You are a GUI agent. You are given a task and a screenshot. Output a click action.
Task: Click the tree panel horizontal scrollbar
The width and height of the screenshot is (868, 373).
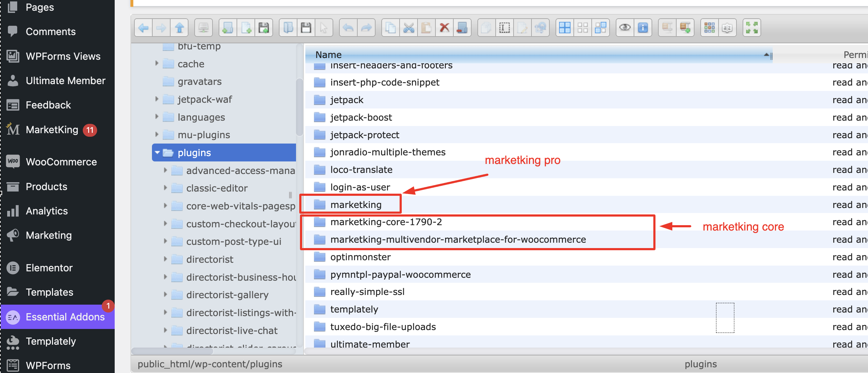[172, 351]
